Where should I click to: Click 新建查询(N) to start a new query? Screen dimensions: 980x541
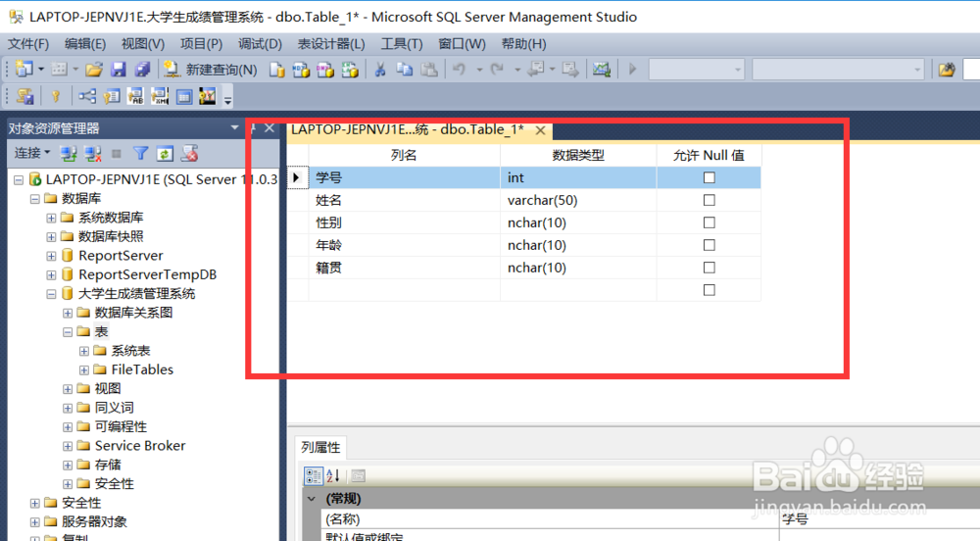[x=210, y=70]
